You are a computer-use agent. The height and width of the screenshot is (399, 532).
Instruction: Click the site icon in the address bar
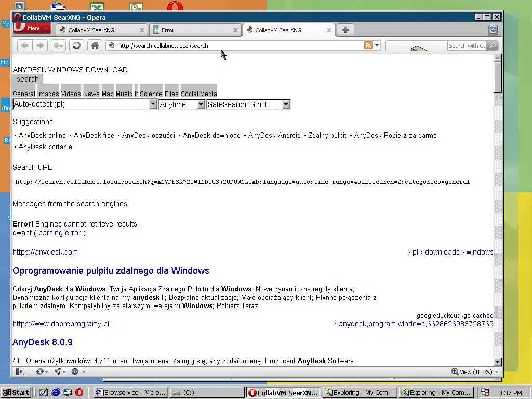(112, 46)
